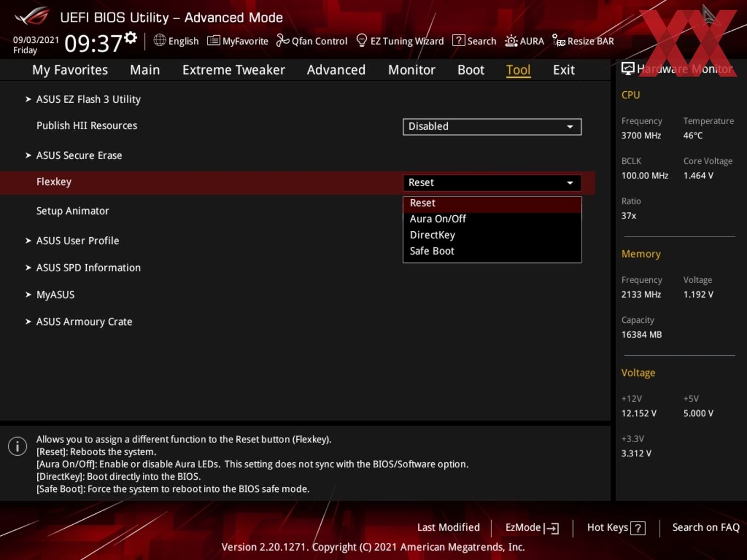Viewport: 747px width, 560px height.
Task: Click Ratio value 37x
Action: click(628, 216)
